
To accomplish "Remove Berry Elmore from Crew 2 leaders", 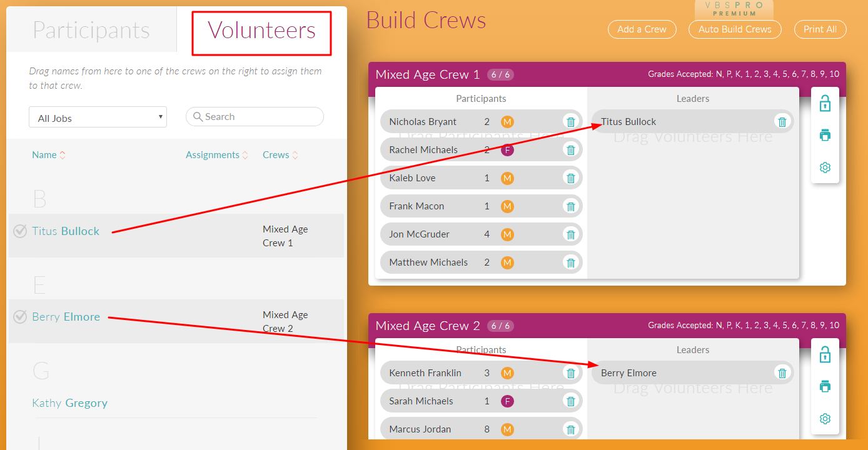I will [x=782, y=373].
